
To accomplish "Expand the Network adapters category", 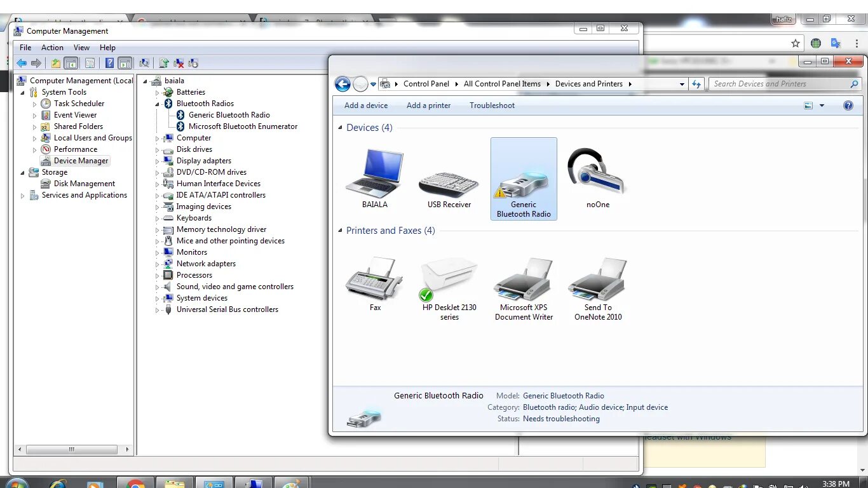I will [x=158, y=264].
